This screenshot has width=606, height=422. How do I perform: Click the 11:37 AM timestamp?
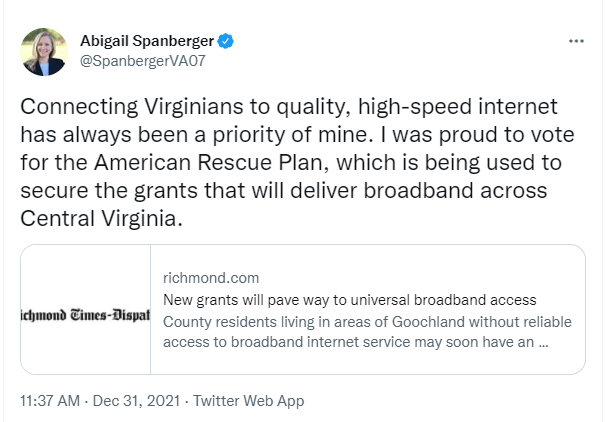pos(50,401)
